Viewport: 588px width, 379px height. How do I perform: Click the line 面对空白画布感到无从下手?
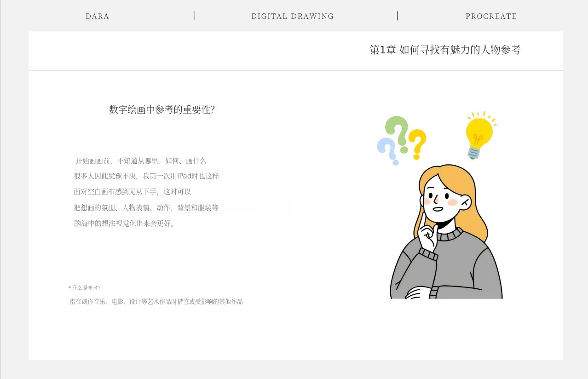pos(133,192)
